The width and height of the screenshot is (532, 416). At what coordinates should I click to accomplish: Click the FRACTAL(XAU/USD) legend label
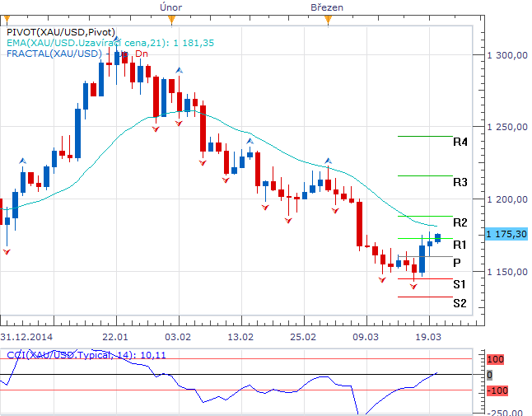tap(54, 54)
